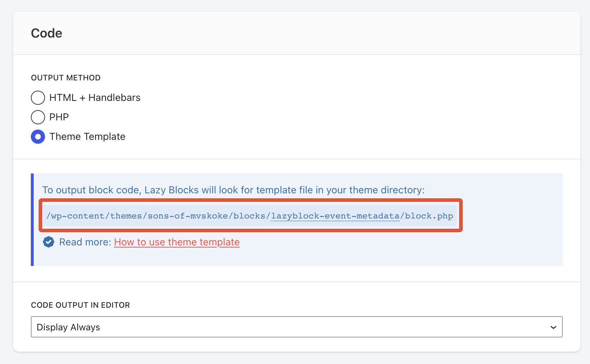Select the HTML + Handlebars radio button

click(x=38, y=98)
